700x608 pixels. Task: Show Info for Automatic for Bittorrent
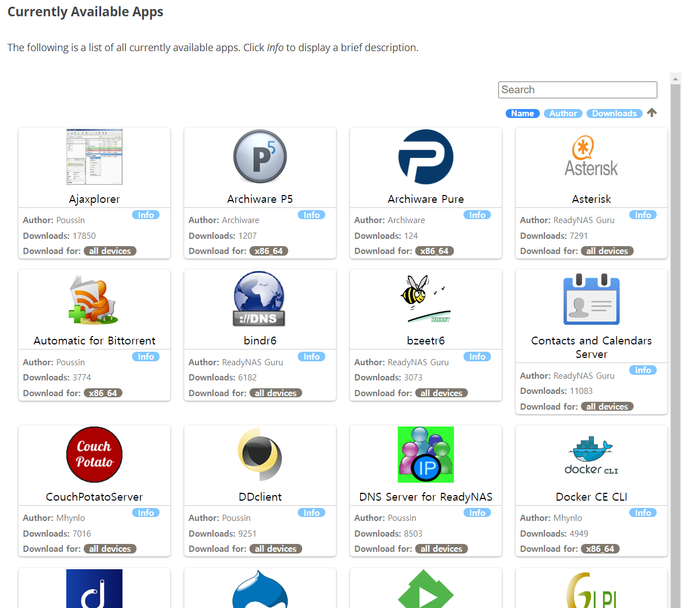coord(146,356)
